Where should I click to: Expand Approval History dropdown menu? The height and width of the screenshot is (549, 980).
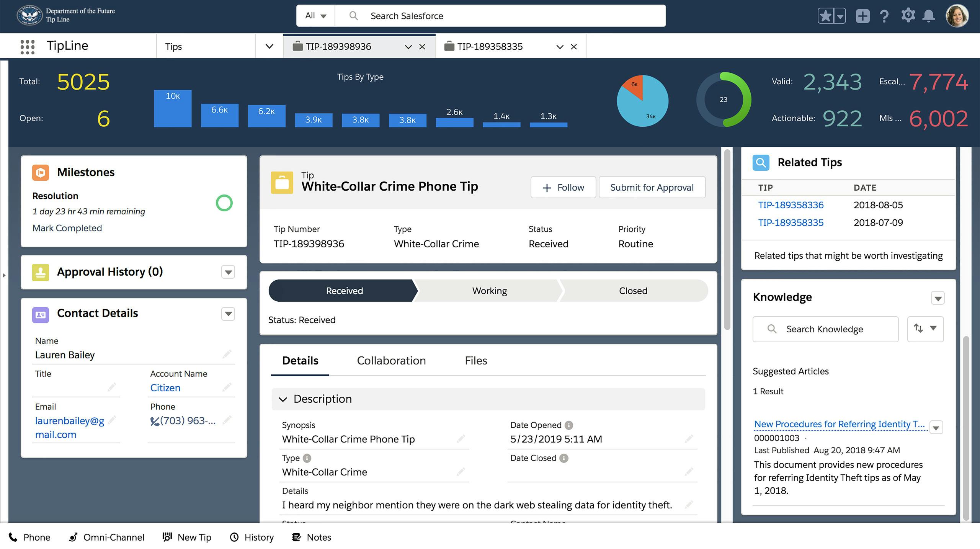[228, 272]
